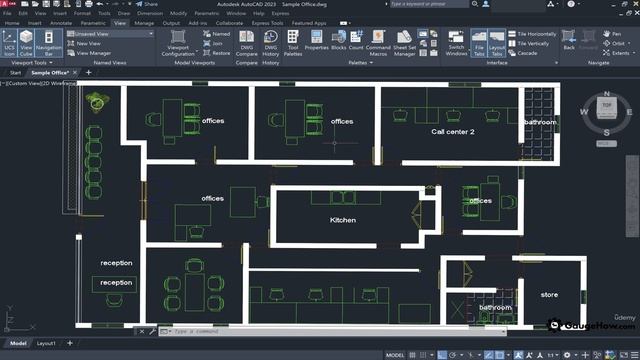The image size is (640, 360).
Task: Click the sign-in user icon
Action: [486, 4]
